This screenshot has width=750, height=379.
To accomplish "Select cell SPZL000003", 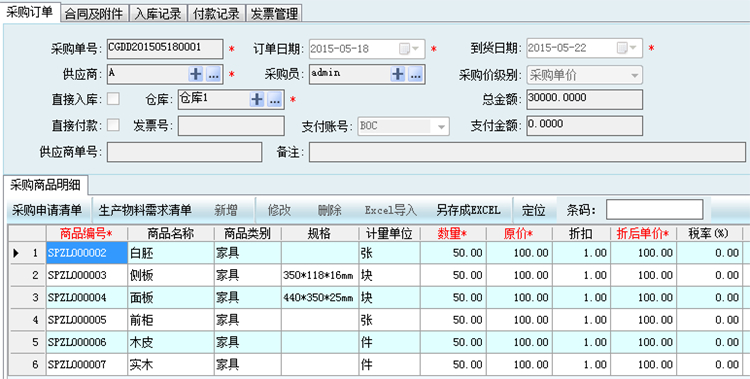I will [x=87, y=275].
